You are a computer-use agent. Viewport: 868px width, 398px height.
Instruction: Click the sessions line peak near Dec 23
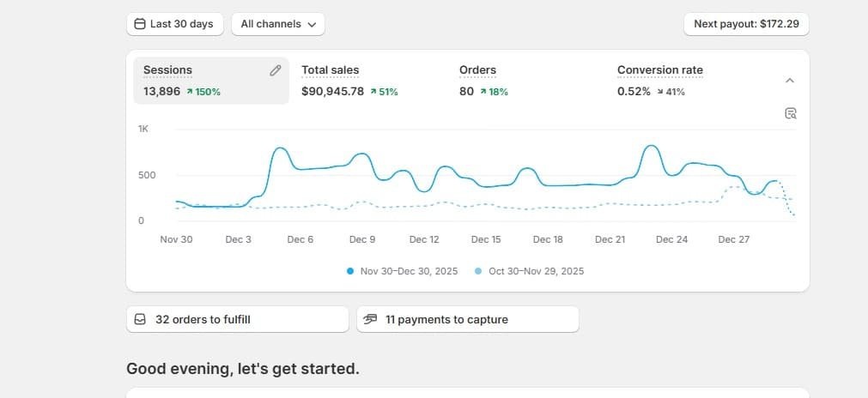[x=652, y=147]
